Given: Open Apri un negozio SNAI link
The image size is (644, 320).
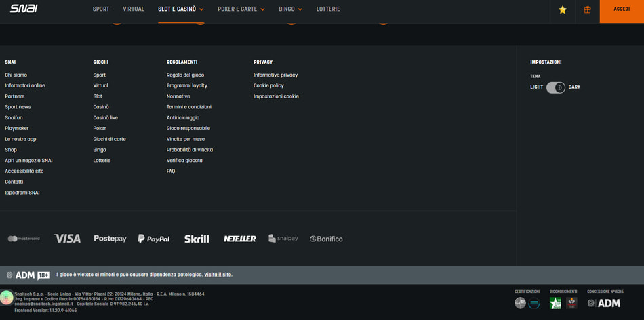Looking at the screenshot, I should [28, 160].
